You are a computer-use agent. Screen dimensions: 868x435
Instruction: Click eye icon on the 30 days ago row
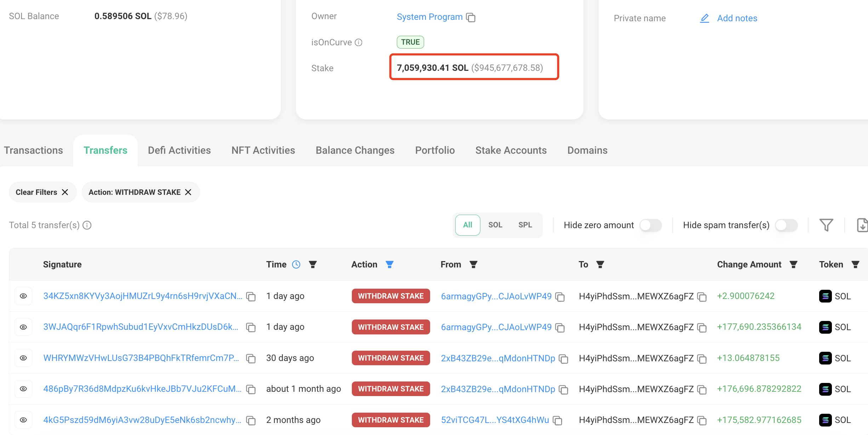(23, 358)
